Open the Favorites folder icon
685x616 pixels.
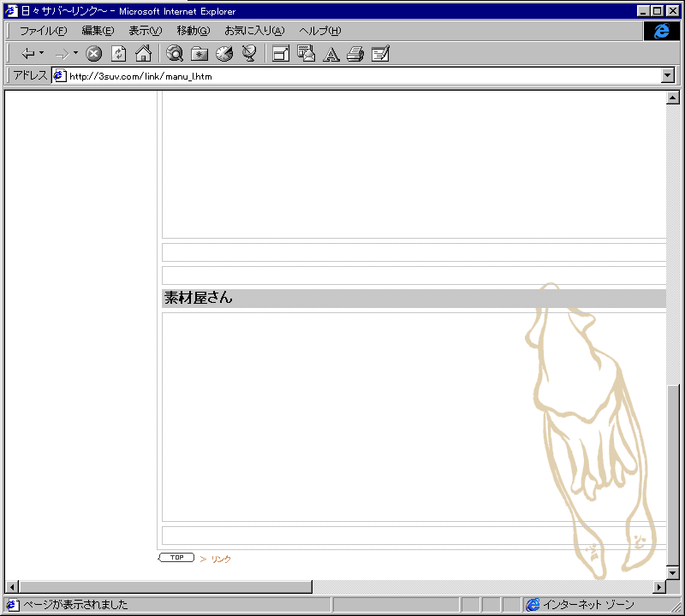point(200,54)
